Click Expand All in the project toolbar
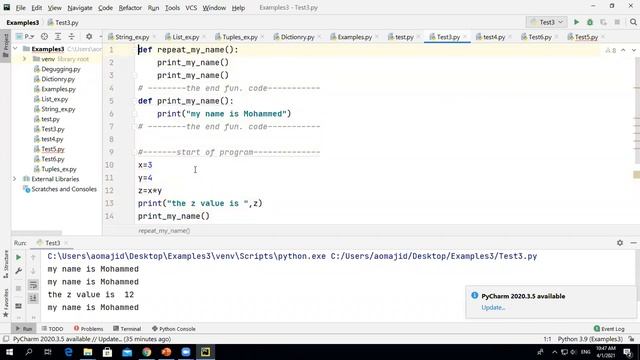 58,37
